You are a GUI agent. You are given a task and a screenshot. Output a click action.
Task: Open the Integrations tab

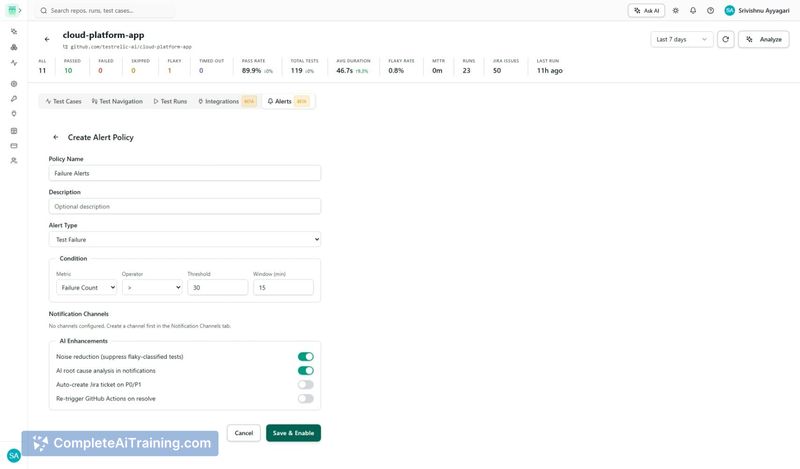coord(221,101)
